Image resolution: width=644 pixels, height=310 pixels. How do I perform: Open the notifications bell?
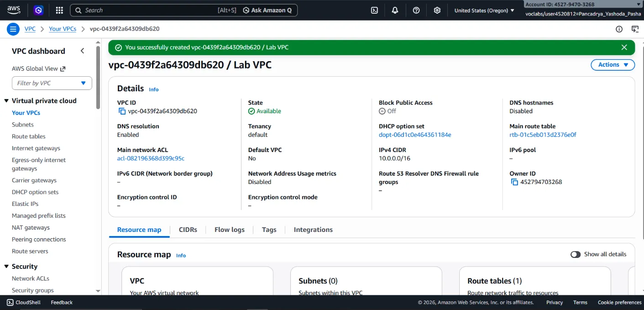(x=395, y=10)
